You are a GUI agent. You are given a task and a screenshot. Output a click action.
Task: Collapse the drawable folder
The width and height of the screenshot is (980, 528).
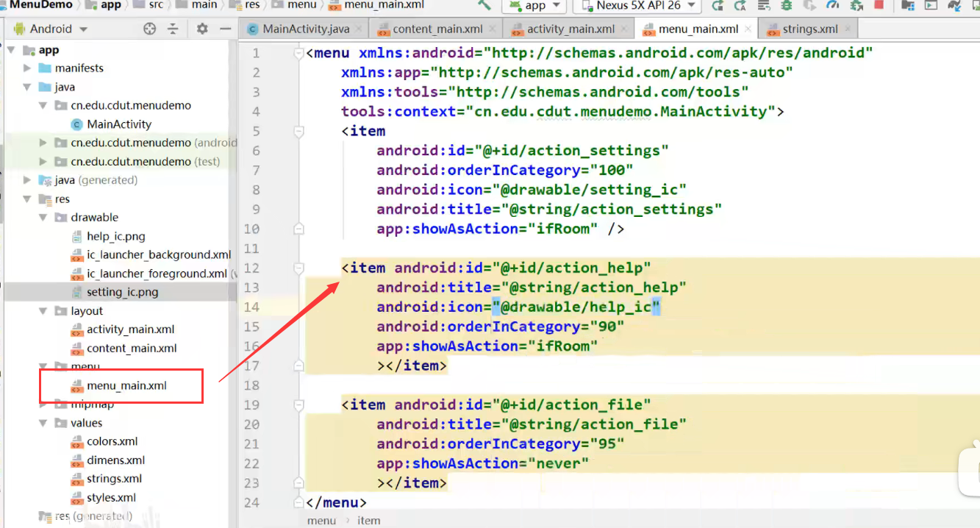coord(43,218)
